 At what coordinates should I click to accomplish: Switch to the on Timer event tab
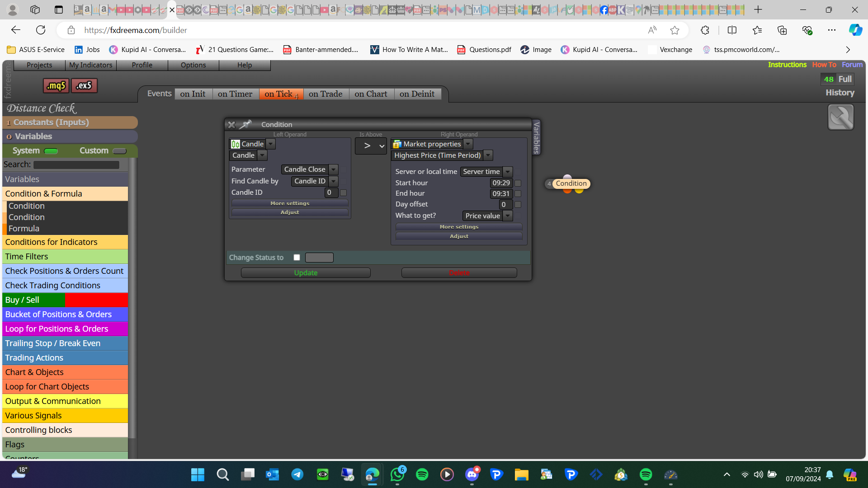235,94
